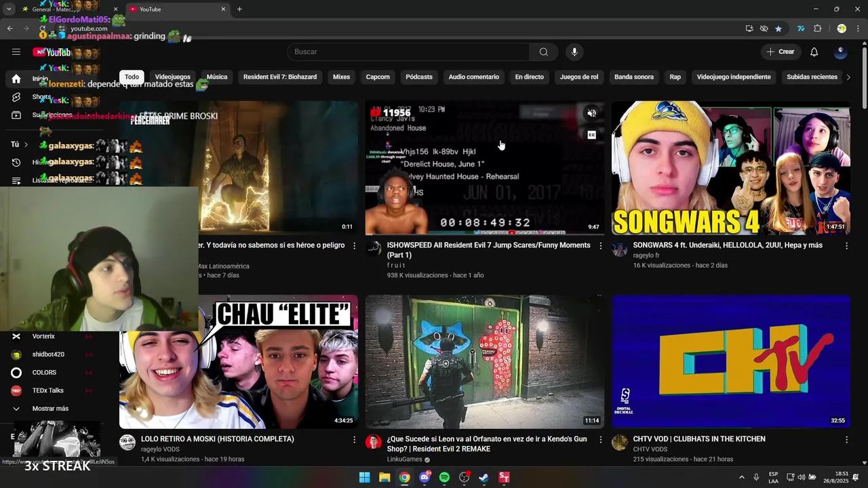
Task: Open the CHTV thumbnail video
Action: point(731,361)
